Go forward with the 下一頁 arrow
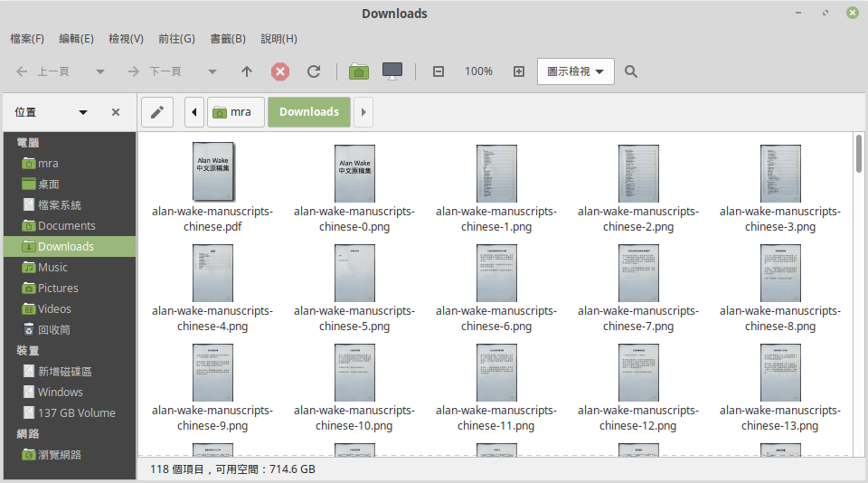 (134, 71)
